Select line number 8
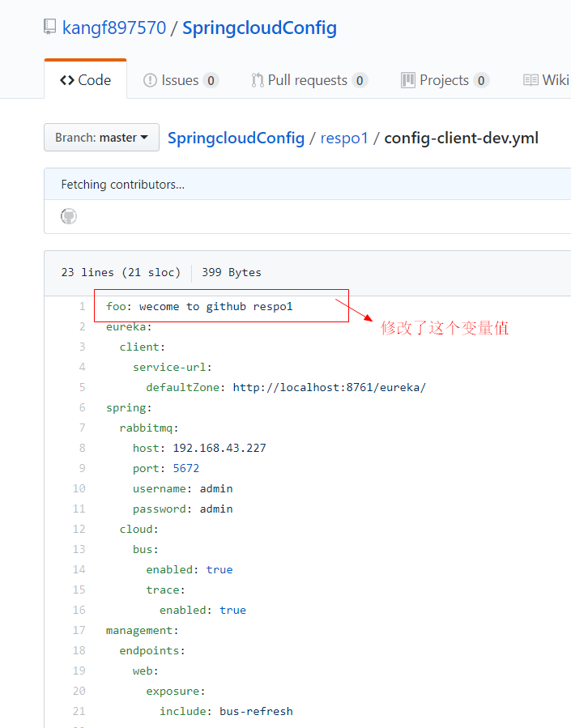 pos(82,448)
